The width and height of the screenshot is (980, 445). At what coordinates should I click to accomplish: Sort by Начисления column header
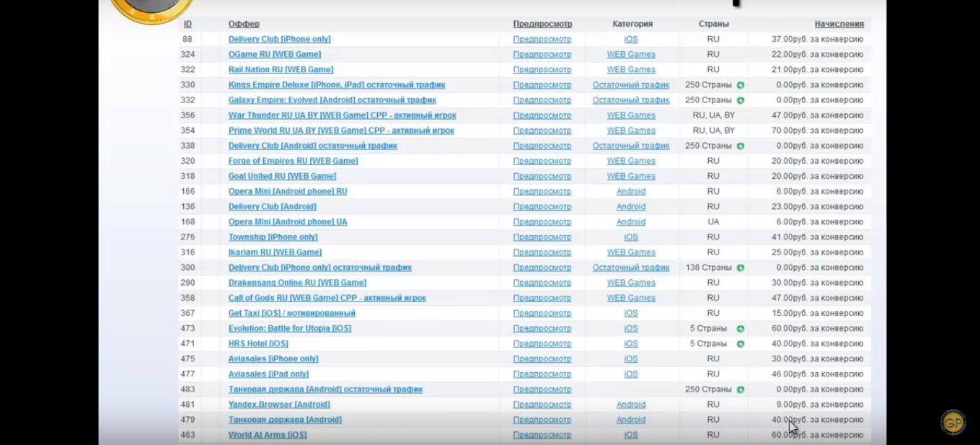(x=839, y=24)
